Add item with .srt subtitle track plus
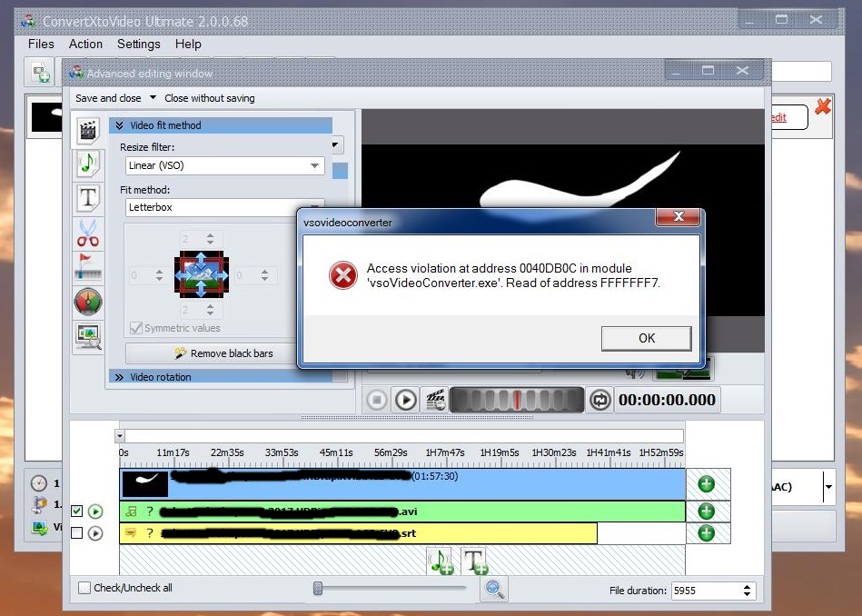This screenshot has height=616, width=862. 707,533
